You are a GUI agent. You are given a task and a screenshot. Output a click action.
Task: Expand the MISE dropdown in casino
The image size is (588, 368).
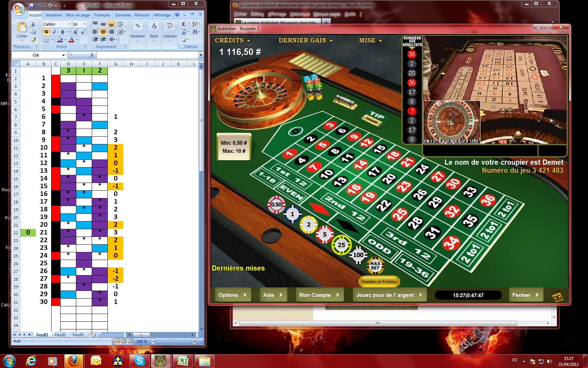tap(370, 40)
